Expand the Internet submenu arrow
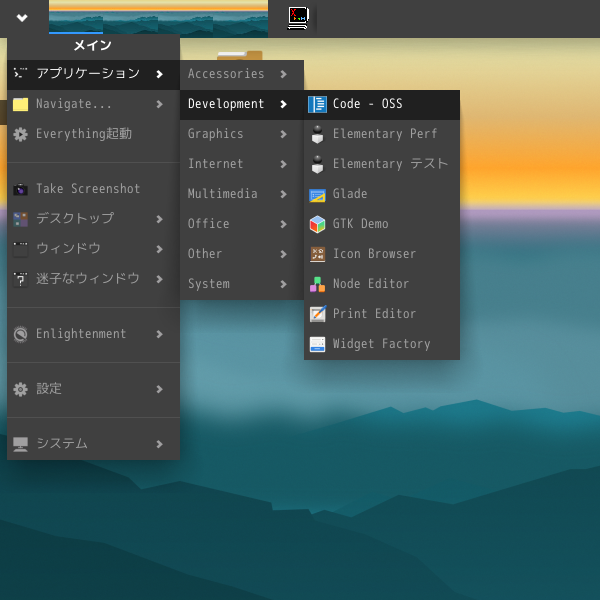The height and width of the screenshot is (600, 600). [284, 164]
